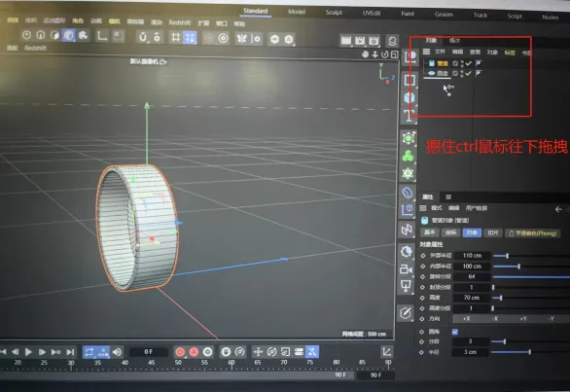Open the 模式 menu in attributes panel
570x392 pixels.
(436, 208)
